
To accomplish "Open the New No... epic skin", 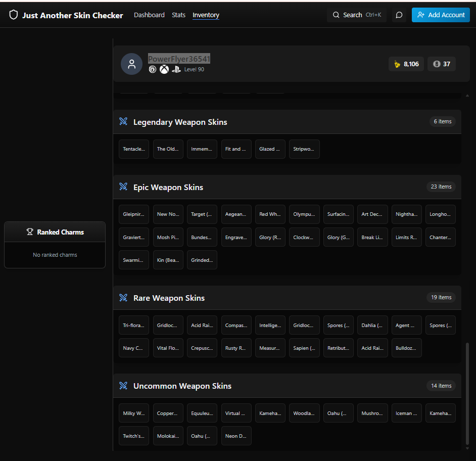I will (x=168, y=214).
